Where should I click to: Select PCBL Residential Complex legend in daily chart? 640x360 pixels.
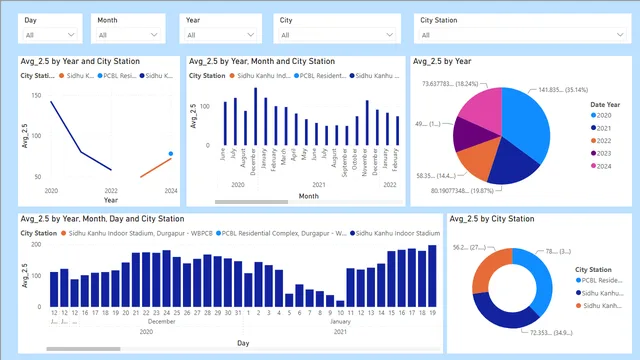(x=281, y=233)
